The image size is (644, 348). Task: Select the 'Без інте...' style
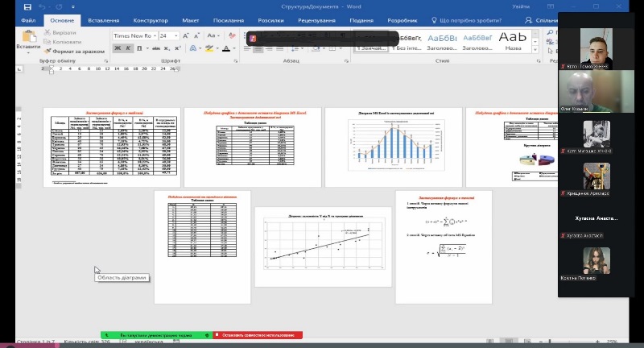407,43
